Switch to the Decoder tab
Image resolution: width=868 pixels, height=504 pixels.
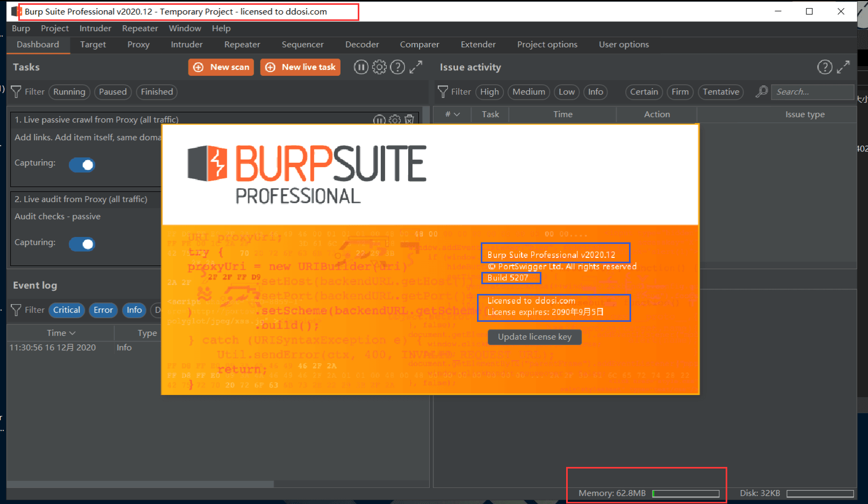coord(362,45)
